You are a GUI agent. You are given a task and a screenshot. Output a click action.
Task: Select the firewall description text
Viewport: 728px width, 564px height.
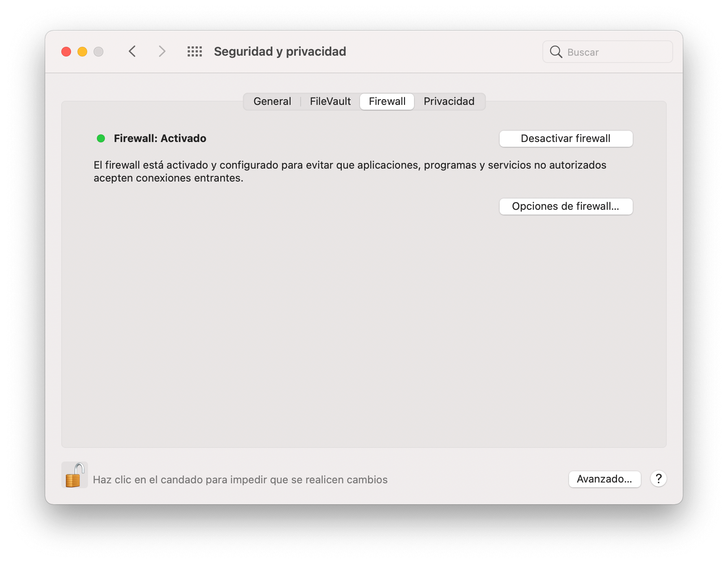click(x=349, y=170)
